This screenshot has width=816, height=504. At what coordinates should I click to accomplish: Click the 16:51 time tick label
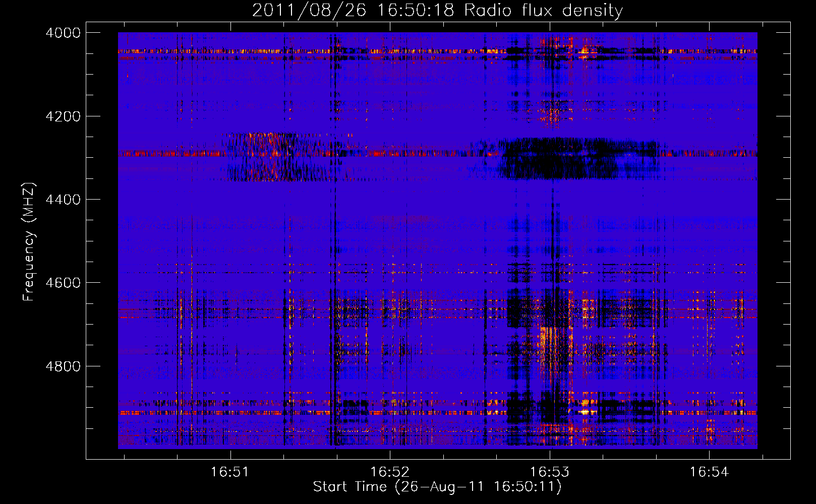pos(230,472)
